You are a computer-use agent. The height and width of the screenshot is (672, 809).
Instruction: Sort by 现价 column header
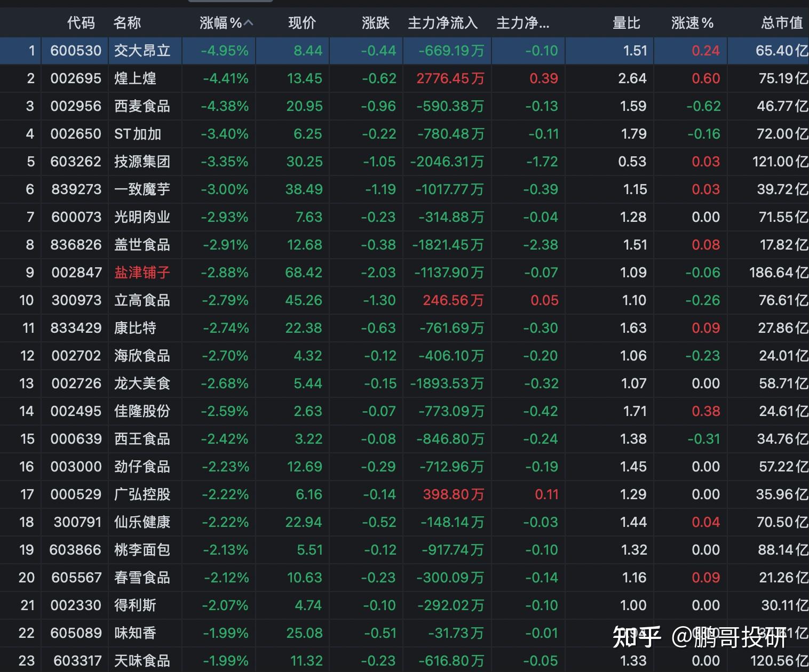tap(302, 22)
